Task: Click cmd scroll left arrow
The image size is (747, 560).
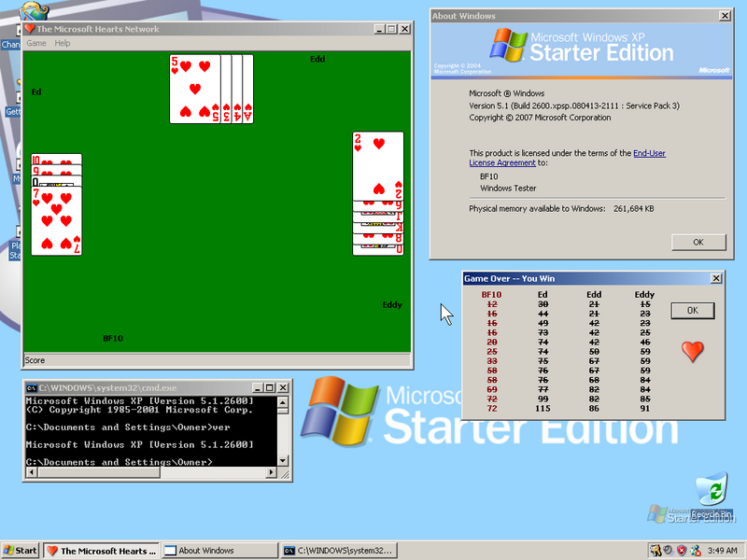Action: coord(32,472)
